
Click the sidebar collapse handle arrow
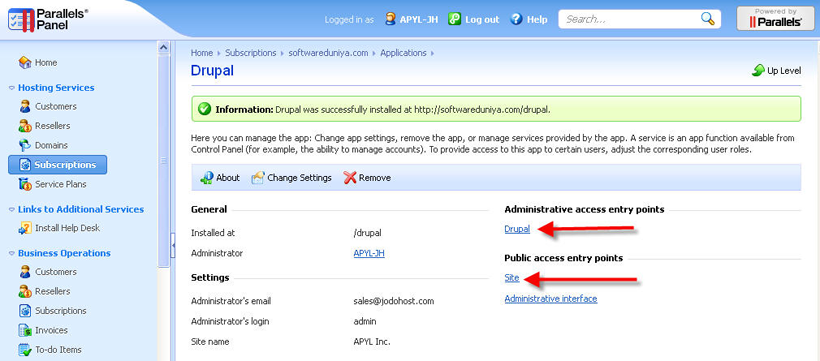(173, 245)
